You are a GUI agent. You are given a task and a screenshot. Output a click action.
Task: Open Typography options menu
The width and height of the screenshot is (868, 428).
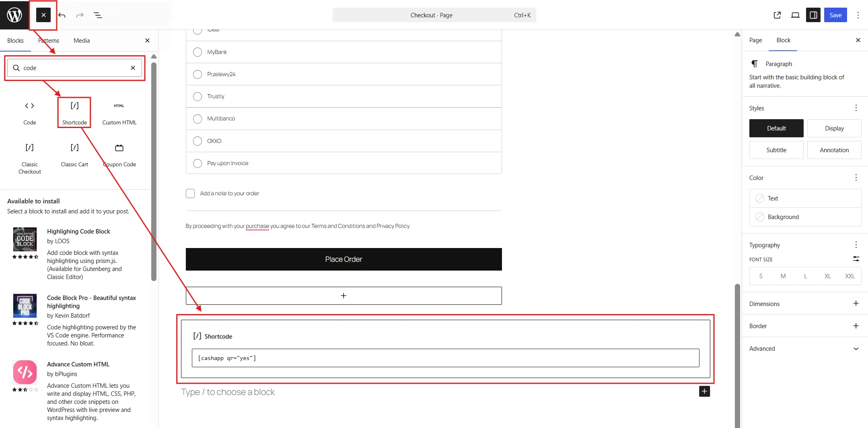point(856,245)
